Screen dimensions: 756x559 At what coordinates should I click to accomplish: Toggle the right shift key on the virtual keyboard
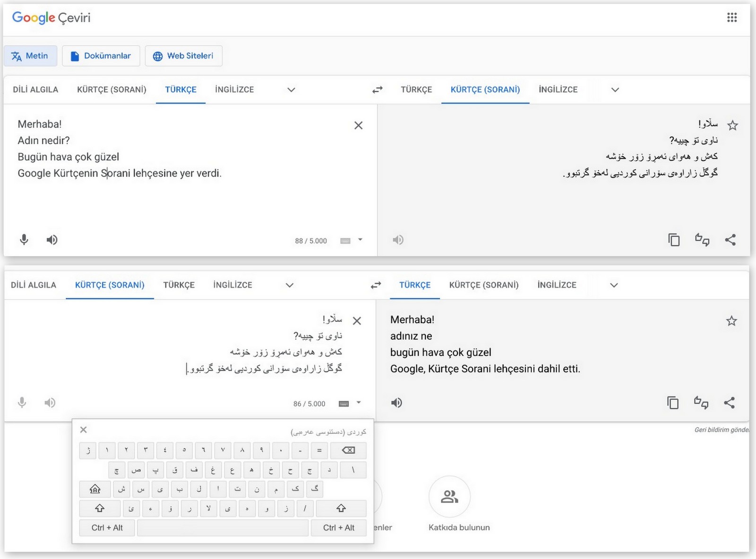coord(341,508)
